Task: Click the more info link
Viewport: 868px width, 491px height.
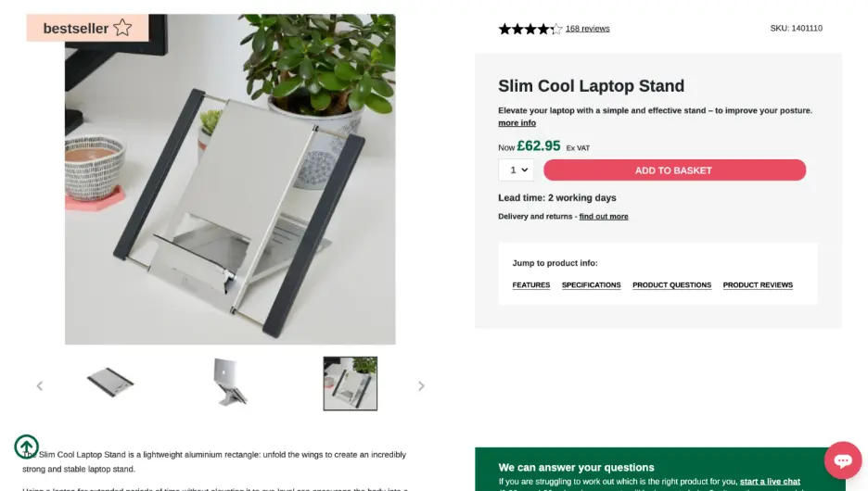Action: click(x=517, y=123)
